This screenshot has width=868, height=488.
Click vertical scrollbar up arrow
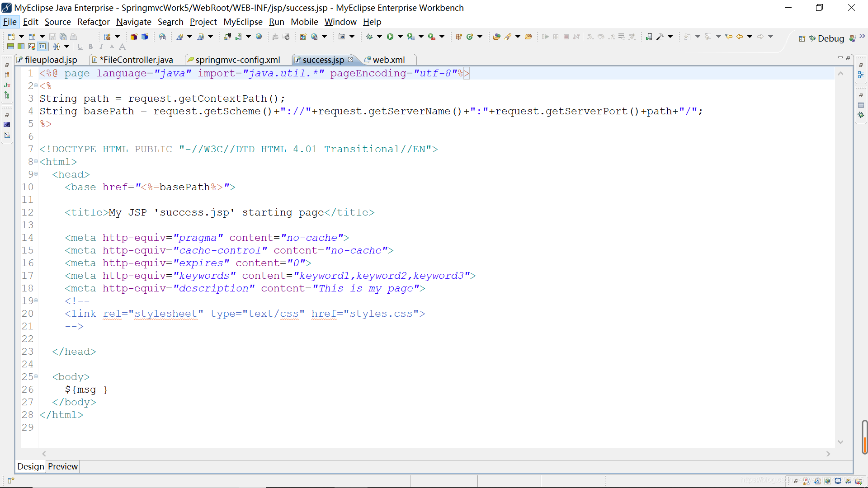[x=841, y=74]
